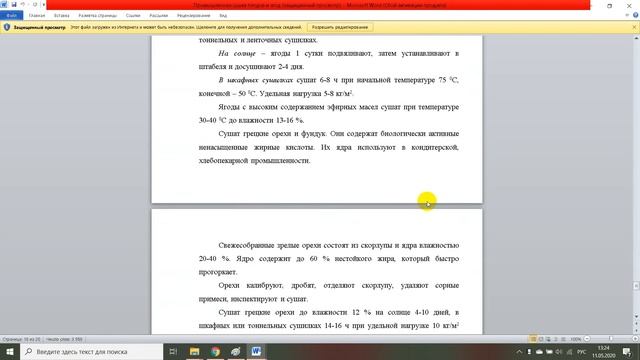Open the Вид ribbon tab
The height and width of the screenshot is (360, 640).
[223, 16]
